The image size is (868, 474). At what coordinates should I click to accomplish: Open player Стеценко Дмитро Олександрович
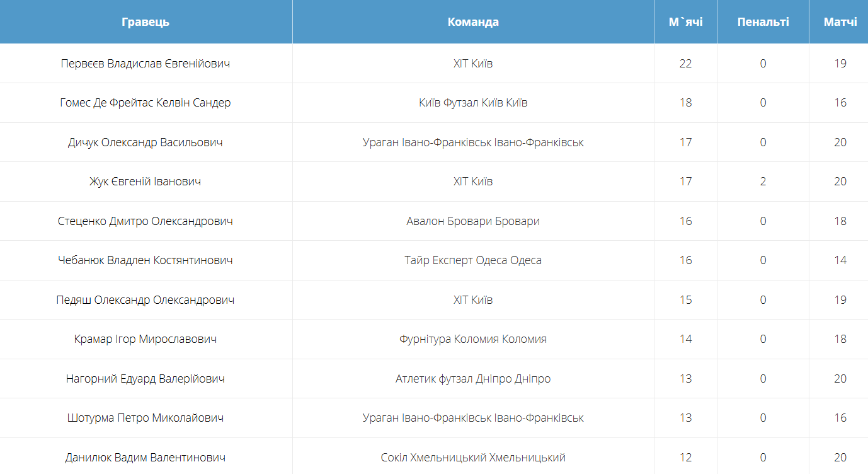click(x=146, y=221)
